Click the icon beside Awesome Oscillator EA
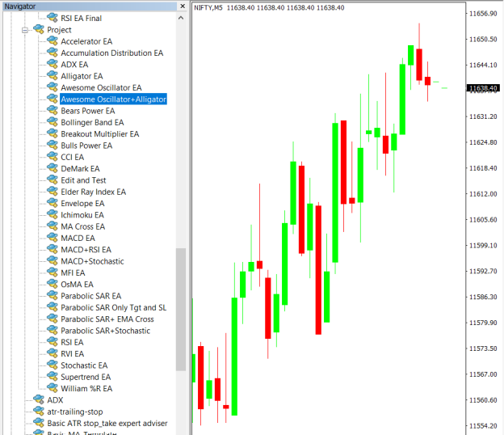 [x=52, y=87]
